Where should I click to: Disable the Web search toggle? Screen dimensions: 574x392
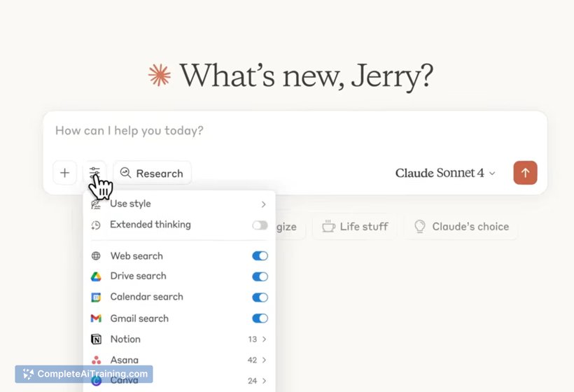point(260,255)
